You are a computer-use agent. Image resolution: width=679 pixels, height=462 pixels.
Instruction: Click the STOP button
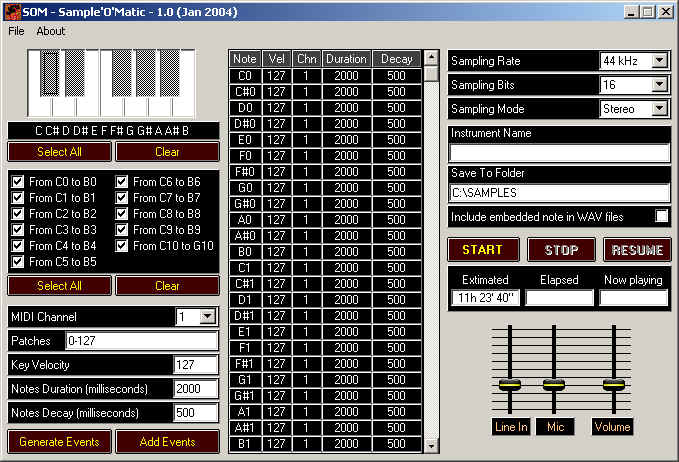tap(561, 250)
